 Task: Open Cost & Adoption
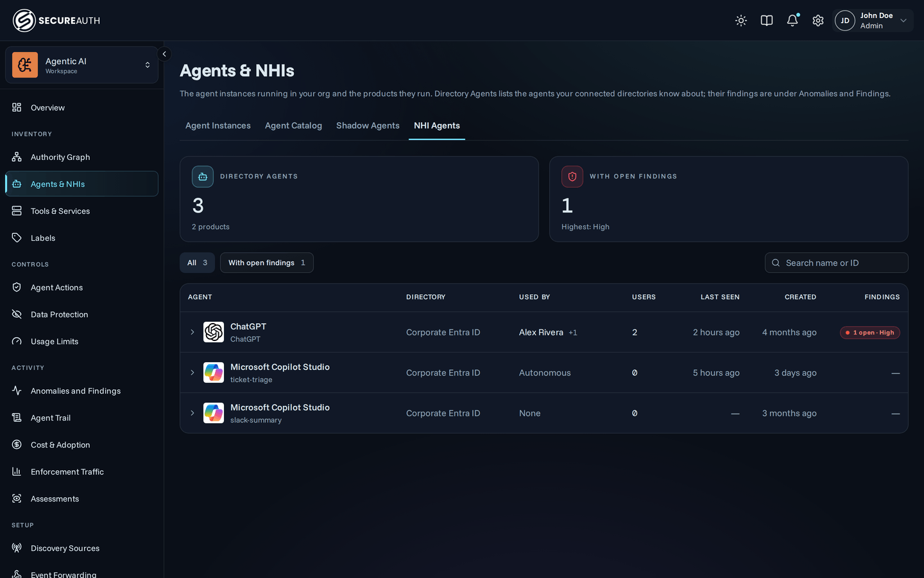81,444
